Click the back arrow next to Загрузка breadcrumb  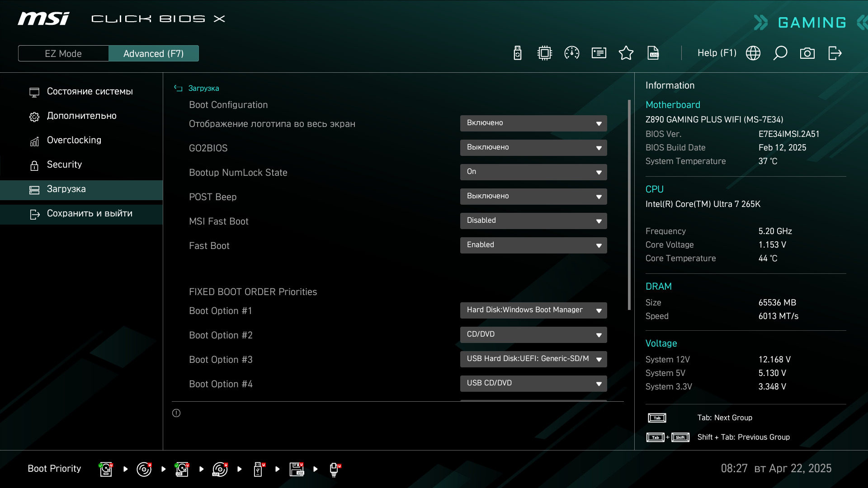(178, 88)
